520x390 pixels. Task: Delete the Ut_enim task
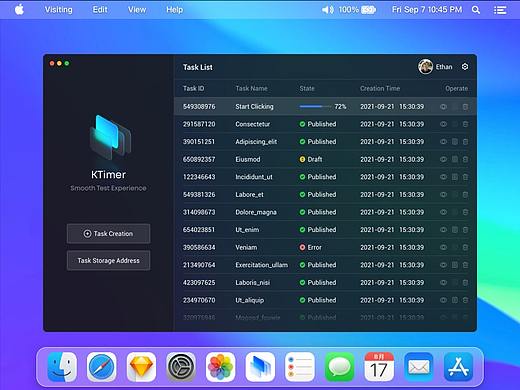pyautogui.click(x=465, y=230)
